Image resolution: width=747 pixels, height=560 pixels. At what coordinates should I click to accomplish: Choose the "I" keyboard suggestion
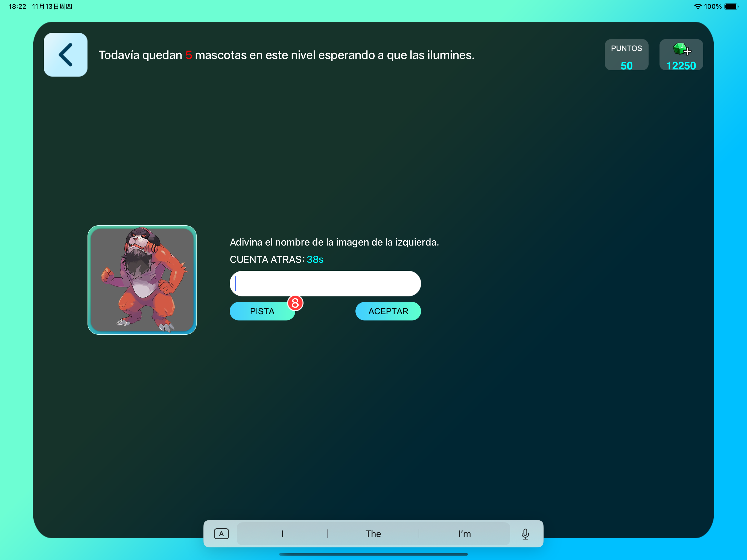click(282, 534)
